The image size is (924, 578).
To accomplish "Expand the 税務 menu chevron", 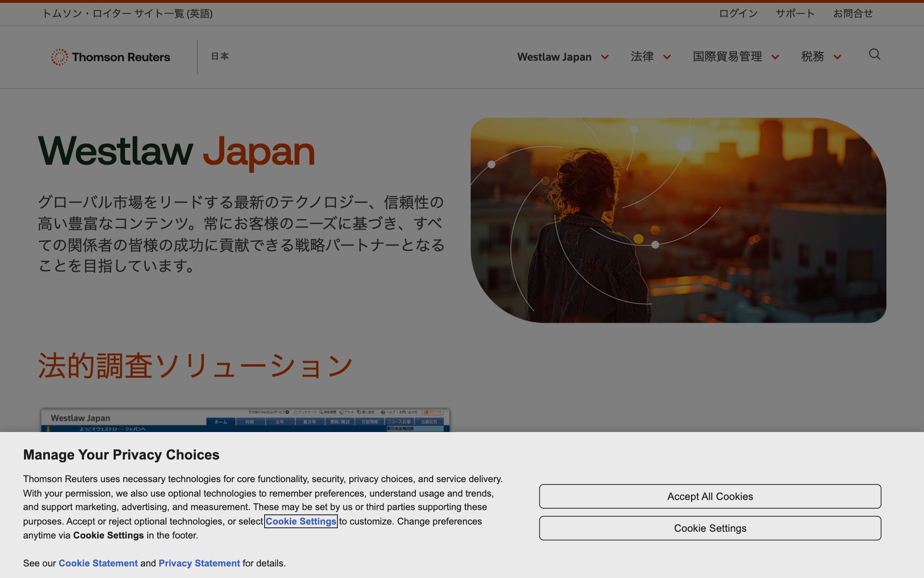I will click(x=837, y=57).
